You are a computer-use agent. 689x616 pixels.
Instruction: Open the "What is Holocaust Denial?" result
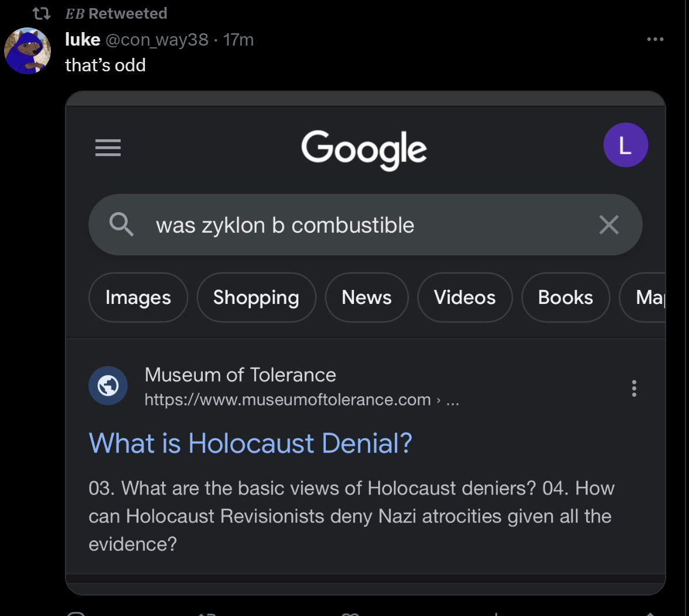click(x=250, y=443)
